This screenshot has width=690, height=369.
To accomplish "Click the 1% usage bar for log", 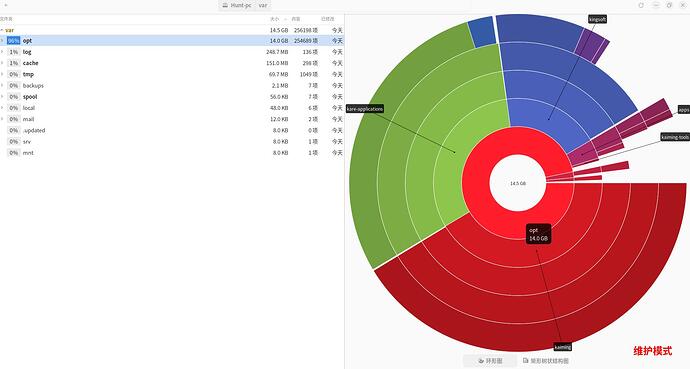I will (14, 52).
